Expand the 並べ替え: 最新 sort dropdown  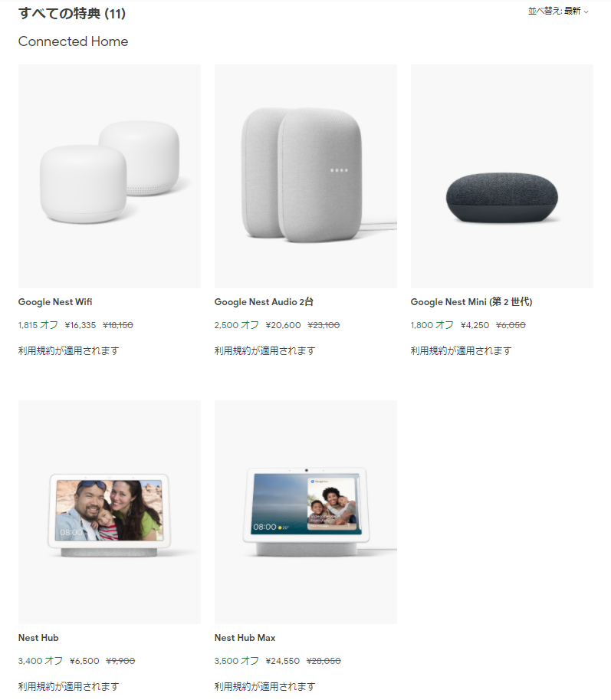pos(558,12)
